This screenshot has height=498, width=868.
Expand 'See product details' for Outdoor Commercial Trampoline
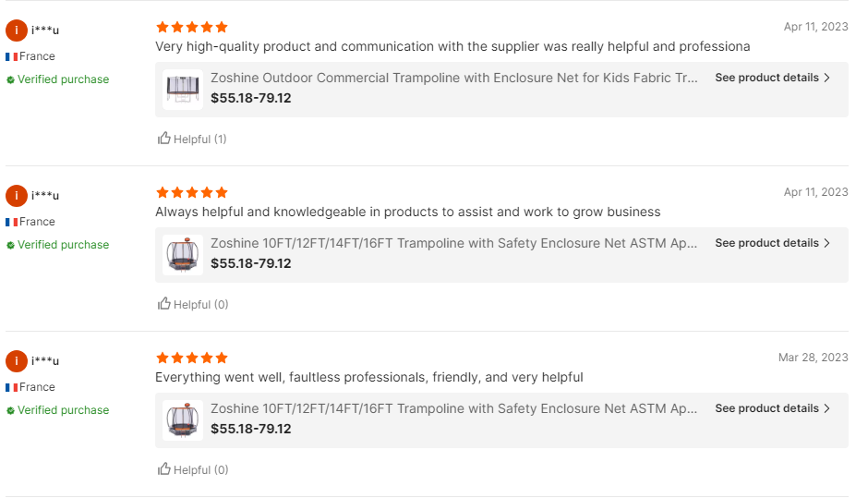click(772, 78)
